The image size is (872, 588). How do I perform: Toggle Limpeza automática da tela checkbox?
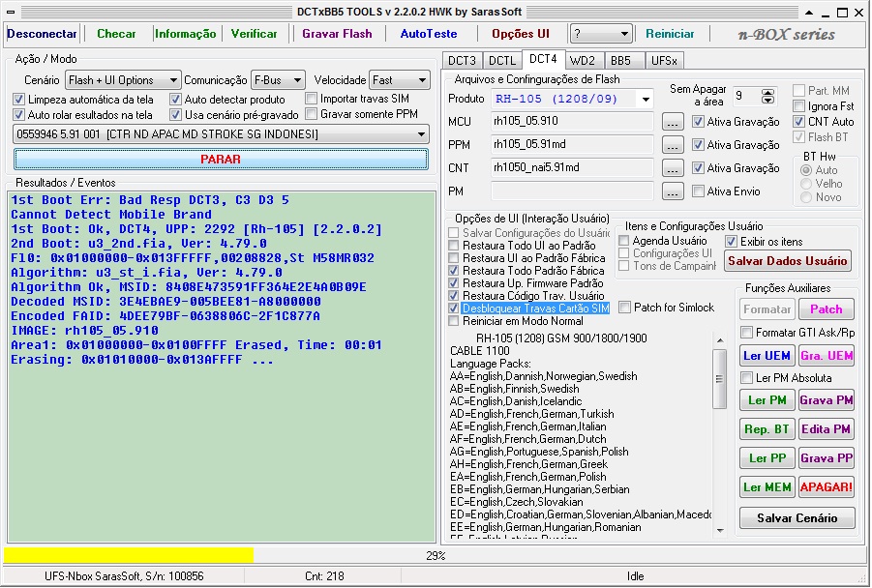(19, 100)
